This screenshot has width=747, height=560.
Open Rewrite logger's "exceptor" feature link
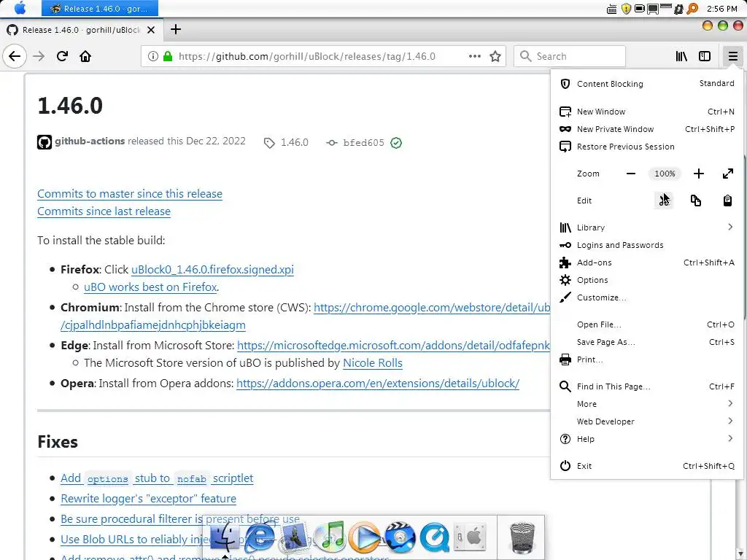pyautogui.click(x=148, y=499)
